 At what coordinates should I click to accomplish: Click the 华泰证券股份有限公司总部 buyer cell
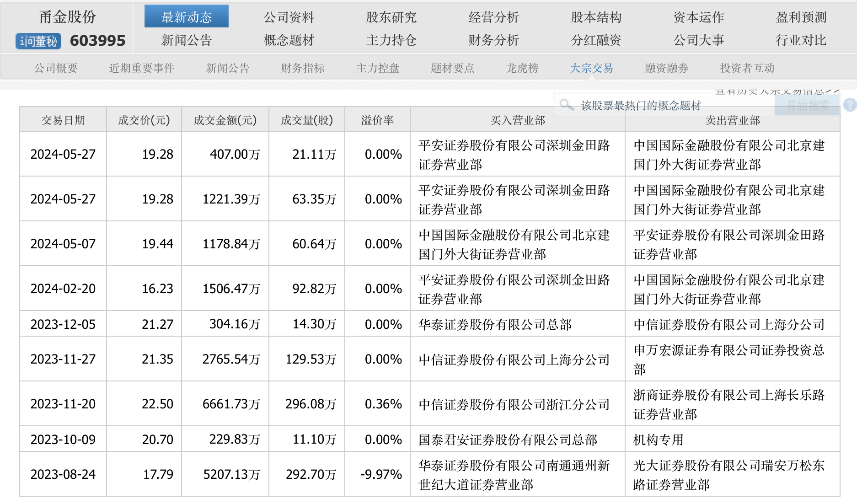click(x=518, y=324)
